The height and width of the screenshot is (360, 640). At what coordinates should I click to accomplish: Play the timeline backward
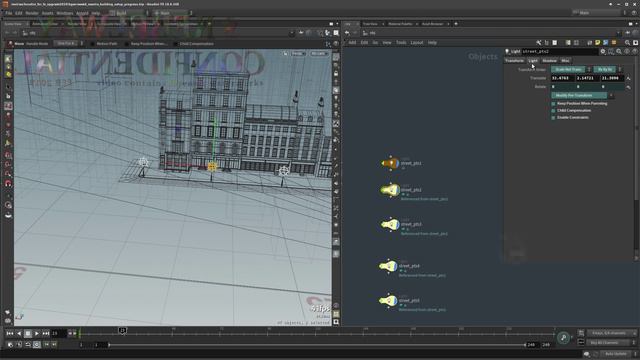[x=19, y=333]
